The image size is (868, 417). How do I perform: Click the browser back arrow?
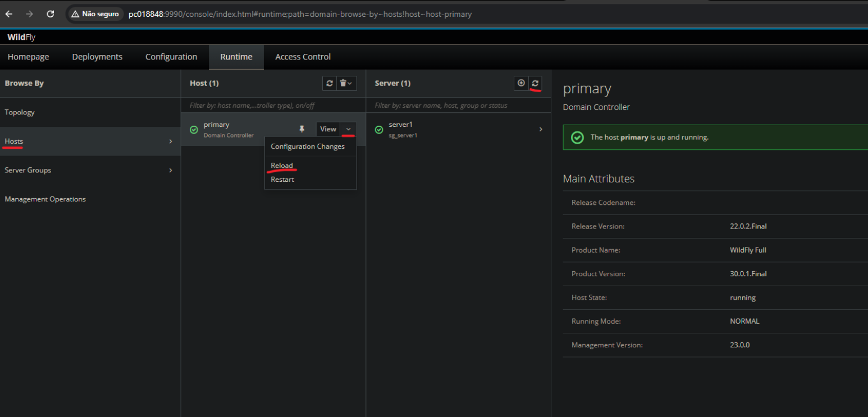point(9,14)
